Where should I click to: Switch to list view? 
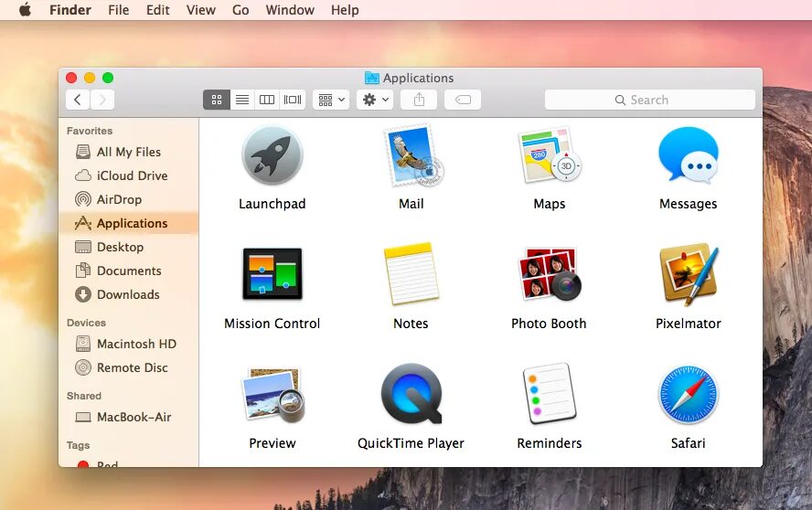241,100
